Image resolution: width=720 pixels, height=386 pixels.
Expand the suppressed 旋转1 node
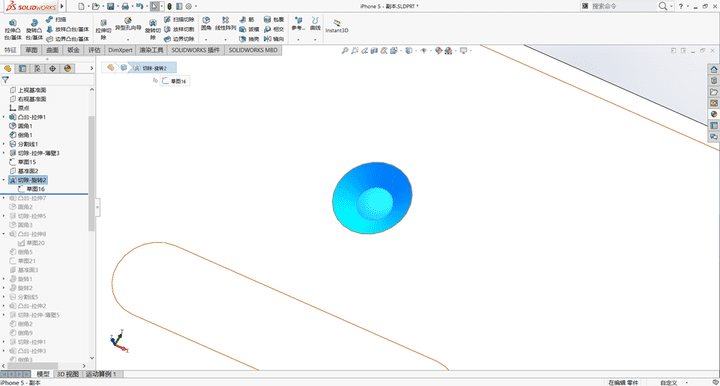[4, 279]
